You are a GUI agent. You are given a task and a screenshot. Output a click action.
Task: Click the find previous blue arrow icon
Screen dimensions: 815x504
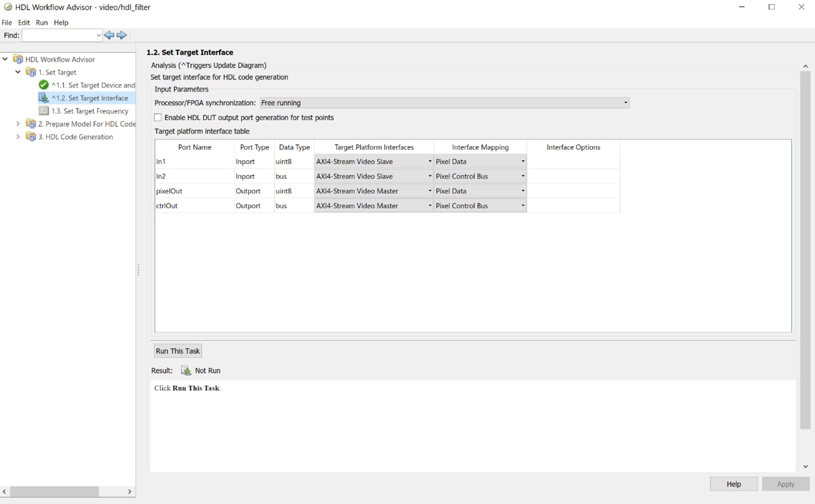click(109, 35)
